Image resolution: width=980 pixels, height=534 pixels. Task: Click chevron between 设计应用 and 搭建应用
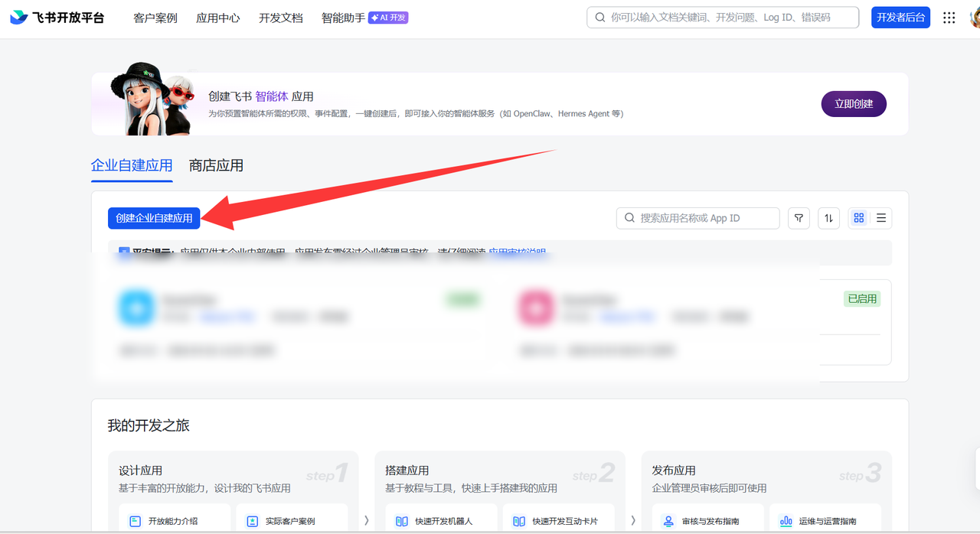(x=366, y=519)
